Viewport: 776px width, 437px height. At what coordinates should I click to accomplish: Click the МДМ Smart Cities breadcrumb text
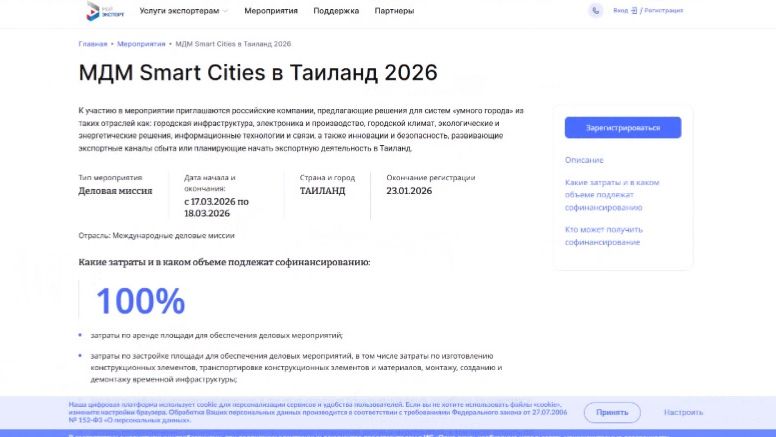coord(233,44)
